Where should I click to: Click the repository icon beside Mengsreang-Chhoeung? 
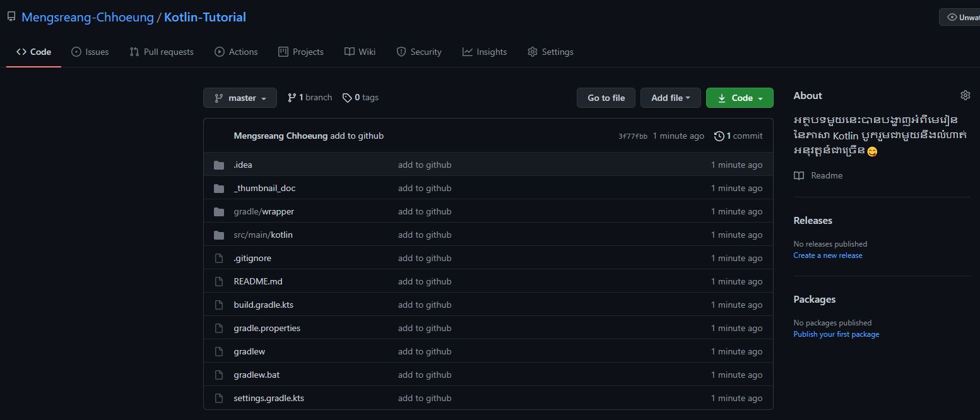pos(11,17)
